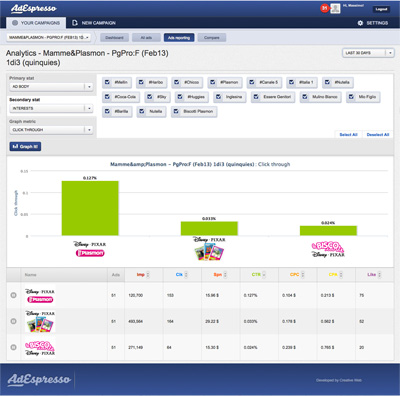
Task: Click the Graph it! button
Action: click(25, 147)
